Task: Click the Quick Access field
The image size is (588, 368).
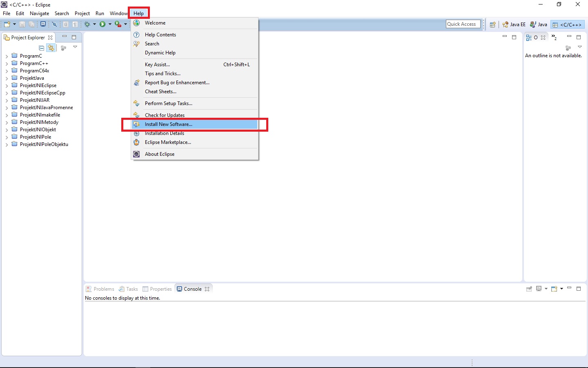Action: point(463,24)
